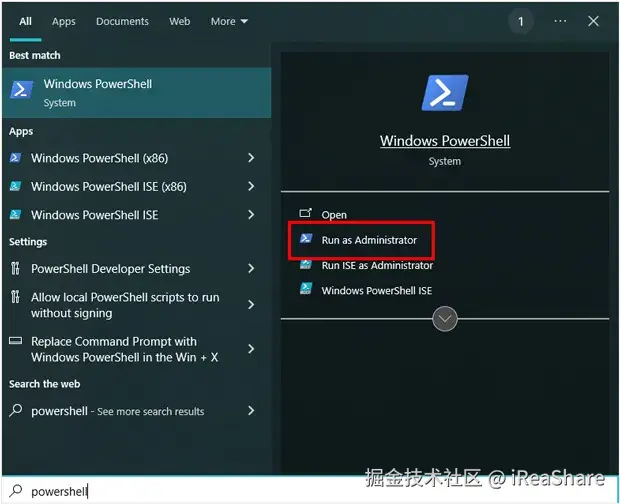Click the rewards badge showing 1
The image size is (620, 504).
[520, 21]
